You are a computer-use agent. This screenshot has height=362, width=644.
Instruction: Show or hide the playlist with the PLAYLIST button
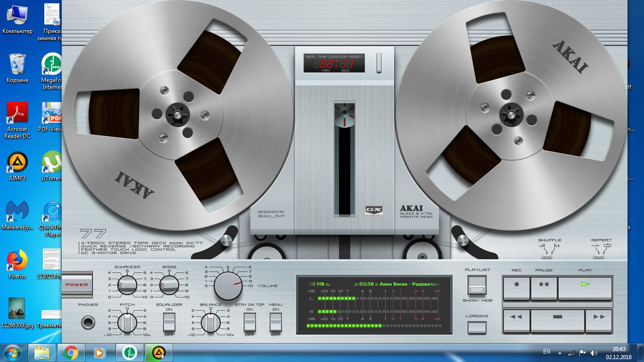coord(477,285)
